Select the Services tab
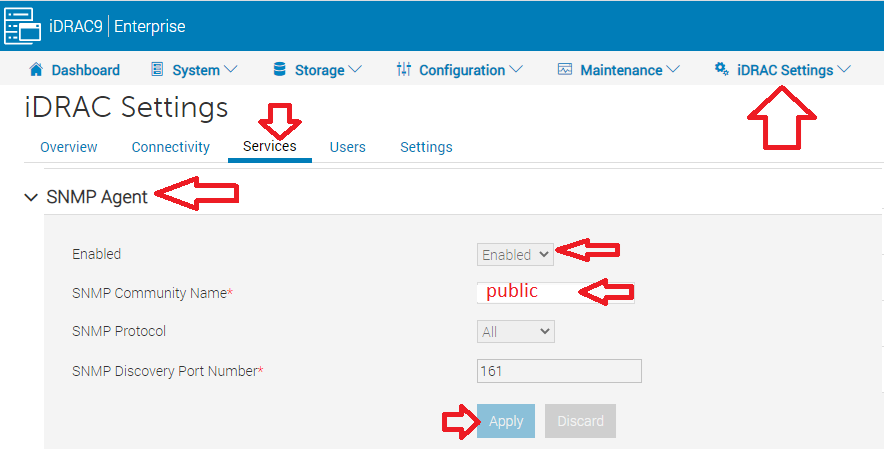Image resolution: width=884 pixels, height=449 pixels. (x=269, y=147)
